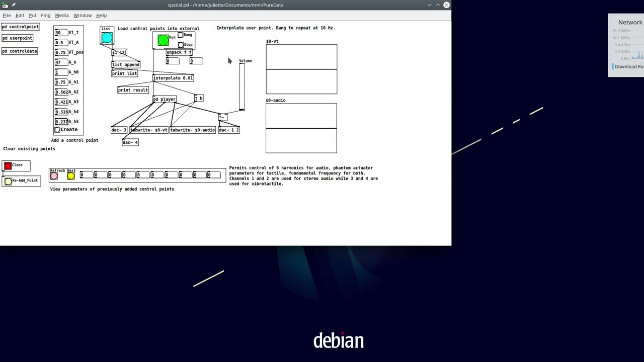The height and width of the screenshot is (362, 644).
Task: Select the tabwrite~ $0-audio object
Action: 193,130
